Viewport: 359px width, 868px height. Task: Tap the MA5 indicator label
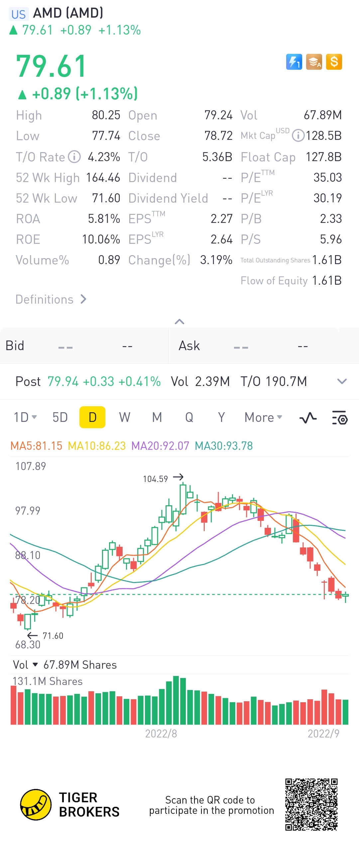click(37, 446)
